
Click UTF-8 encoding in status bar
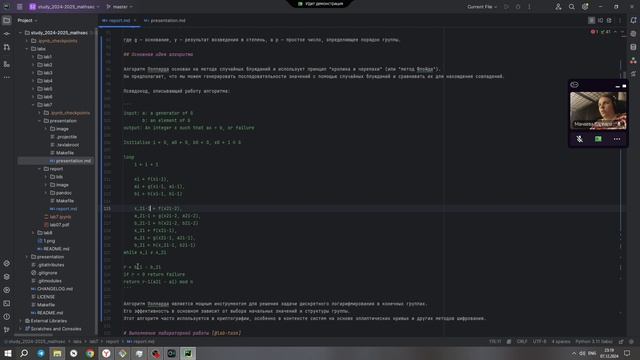click(x=539, y=341)
